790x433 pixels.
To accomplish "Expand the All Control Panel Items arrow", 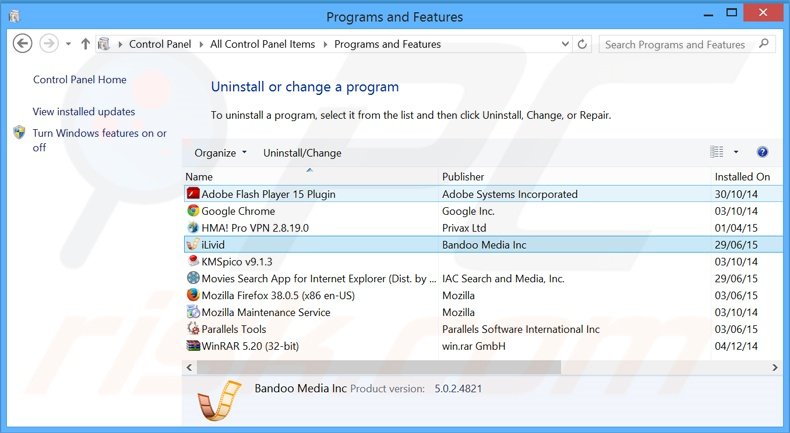I will [325, 44].
